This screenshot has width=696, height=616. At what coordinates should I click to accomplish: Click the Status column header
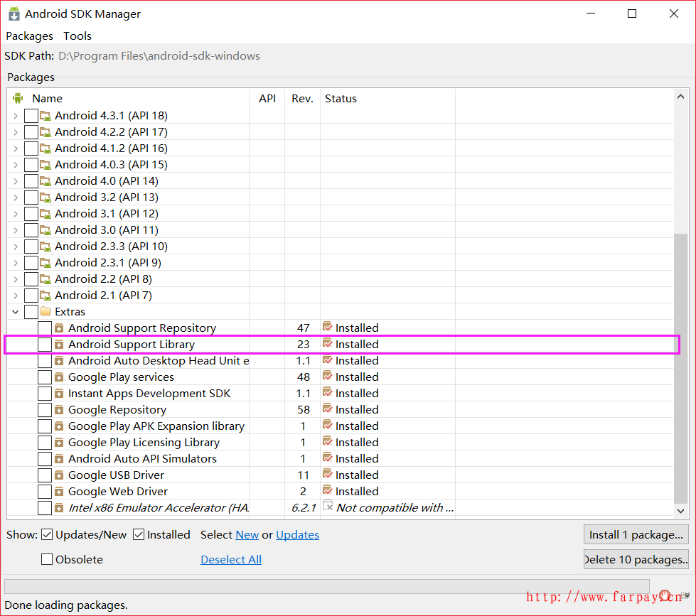pos(341,99)
